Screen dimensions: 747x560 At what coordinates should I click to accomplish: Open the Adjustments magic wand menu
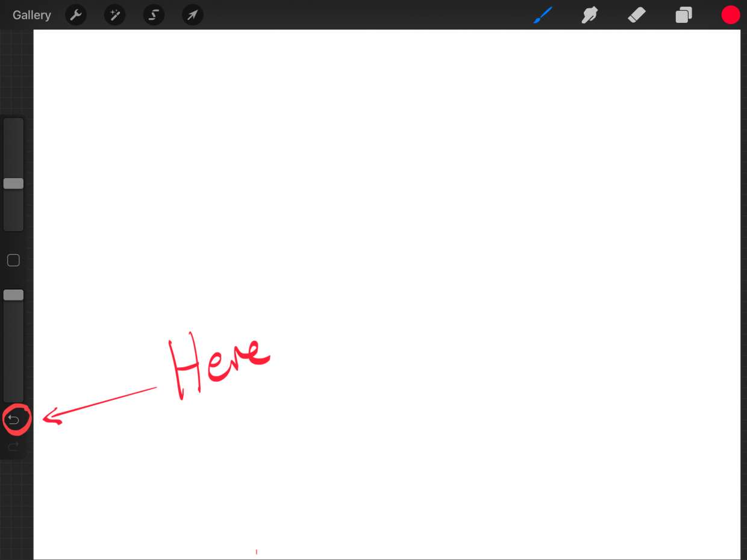coord(114,15)
